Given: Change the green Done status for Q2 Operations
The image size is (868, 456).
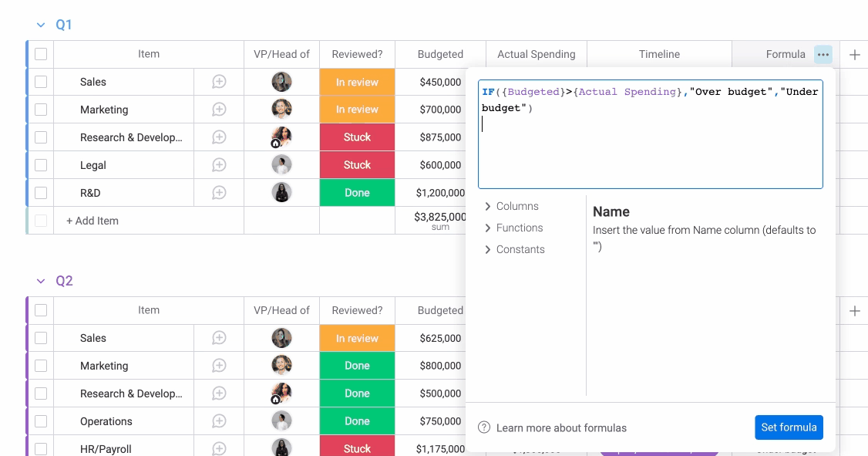Looking at the screenshot, I should point(357,421).
